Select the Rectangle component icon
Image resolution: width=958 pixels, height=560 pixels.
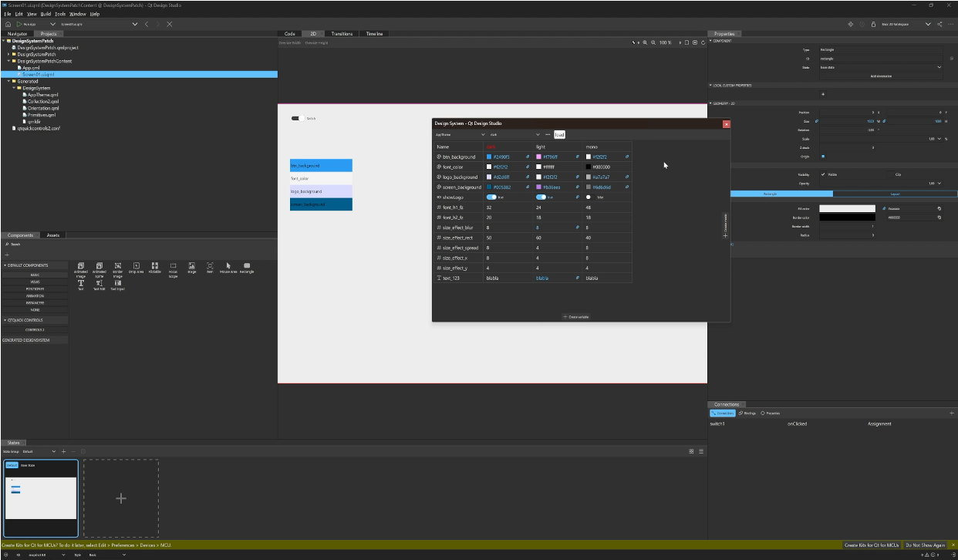(247, 266)
